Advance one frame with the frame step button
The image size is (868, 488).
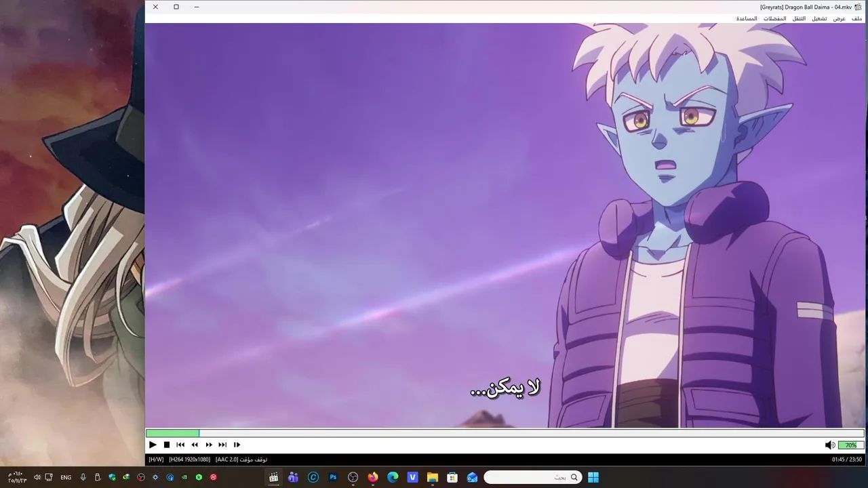point(237,445)
